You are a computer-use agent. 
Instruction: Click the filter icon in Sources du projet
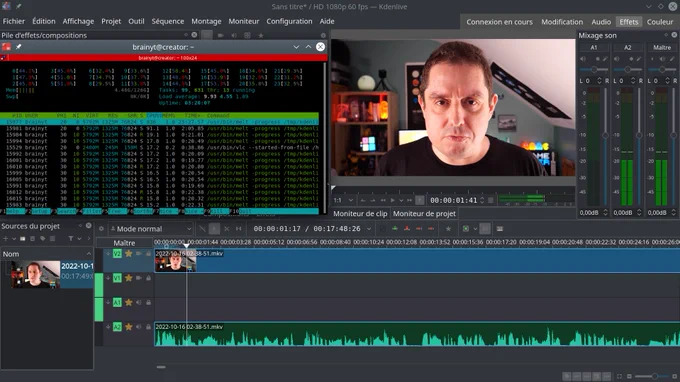(x=71, y=238)
